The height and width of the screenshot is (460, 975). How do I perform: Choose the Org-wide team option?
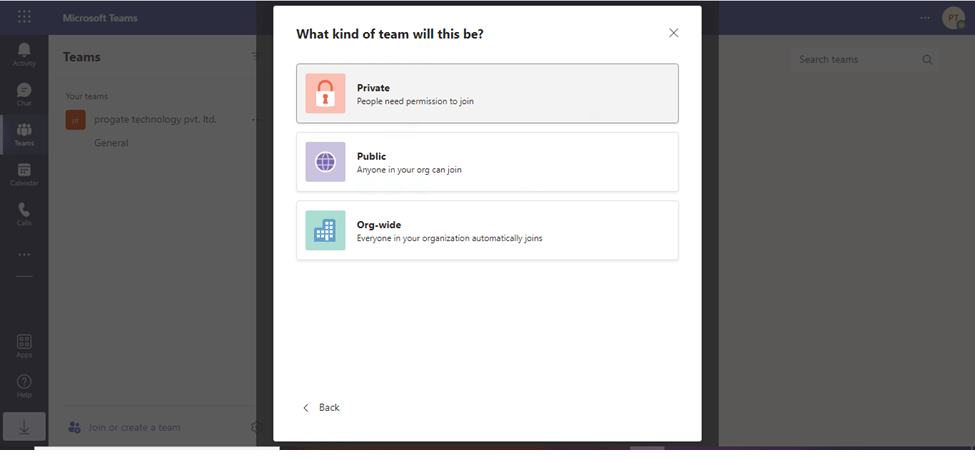tap(487, 230)
